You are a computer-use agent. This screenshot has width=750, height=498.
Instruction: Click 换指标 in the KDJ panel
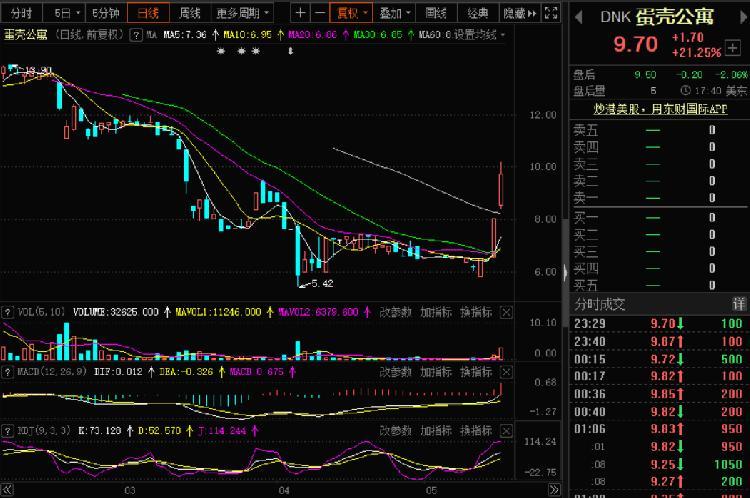coord(476,430)
